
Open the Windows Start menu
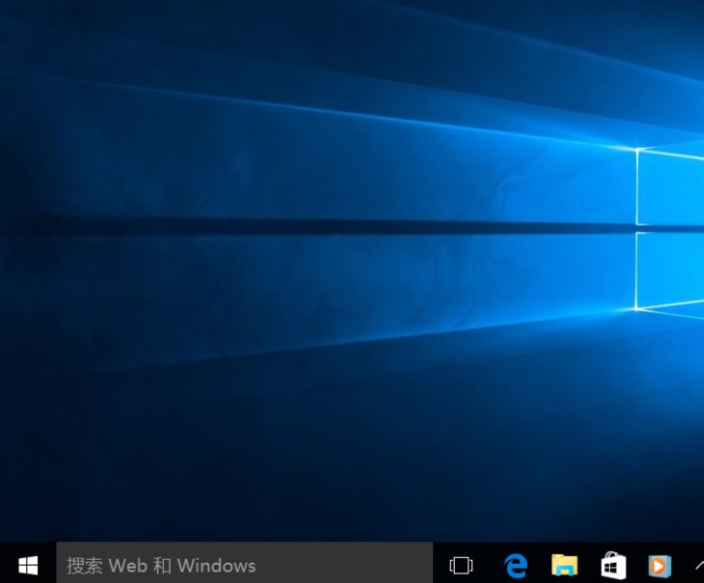28,565
